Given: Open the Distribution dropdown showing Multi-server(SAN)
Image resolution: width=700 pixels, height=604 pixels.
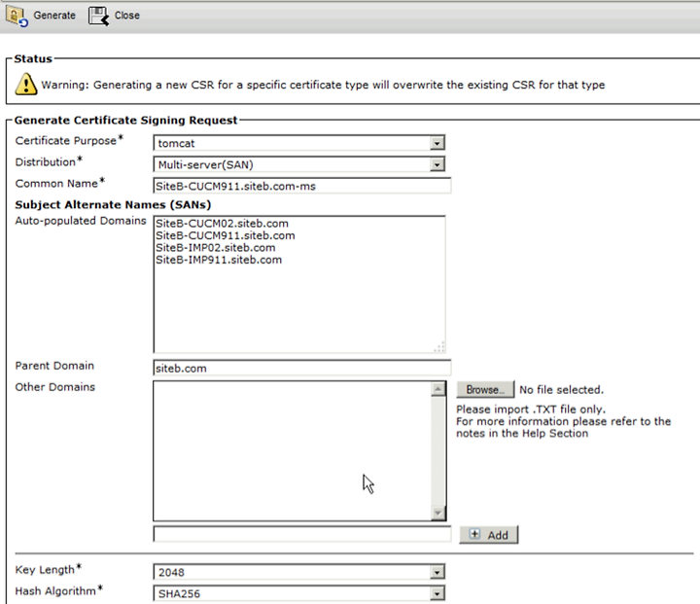Looking at the screenshot, I should pos(299,164).
